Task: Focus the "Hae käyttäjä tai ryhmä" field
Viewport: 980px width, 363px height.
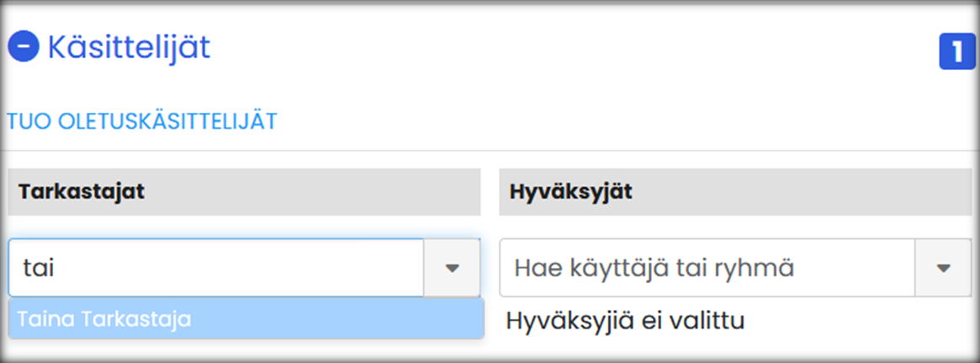Action: tap(707, 268)
